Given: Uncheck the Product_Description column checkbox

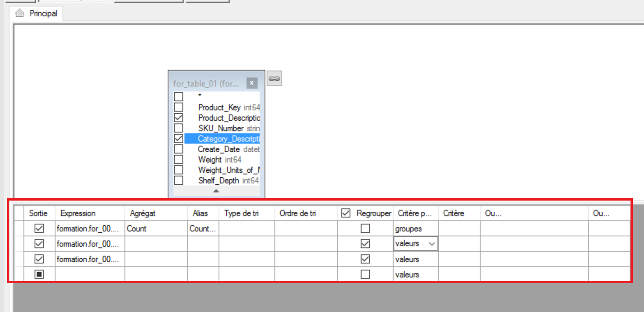Looking at the screenshot, I should (179, 117).
